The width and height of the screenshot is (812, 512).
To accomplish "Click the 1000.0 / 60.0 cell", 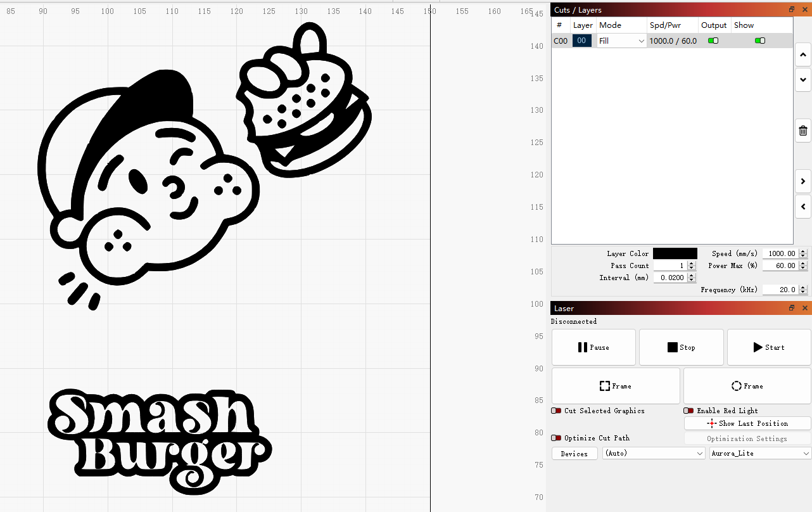I will [672, 41].
